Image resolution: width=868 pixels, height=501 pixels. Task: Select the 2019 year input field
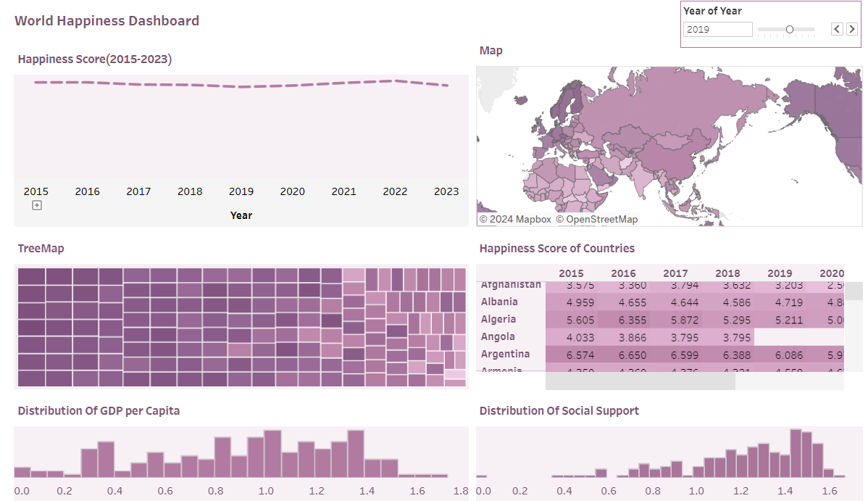[717, 30]
